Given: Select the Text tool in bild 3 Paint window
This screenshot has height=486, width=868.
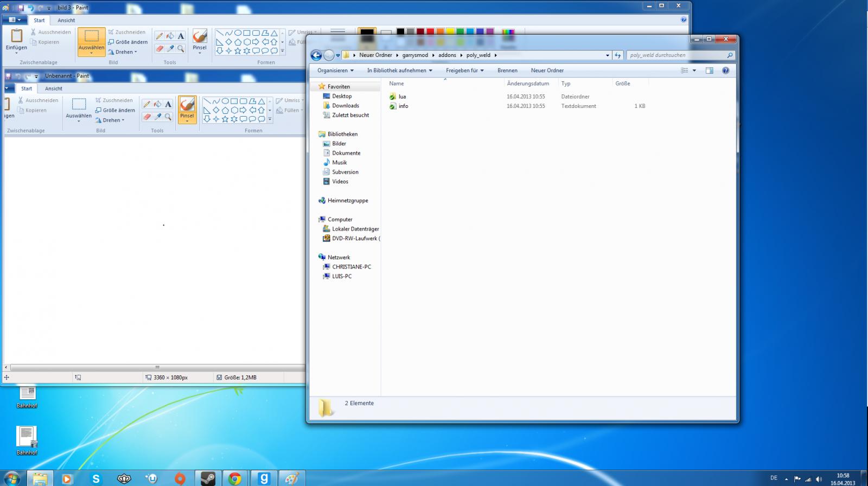Looking at the screenshot, I should [181, 36].
